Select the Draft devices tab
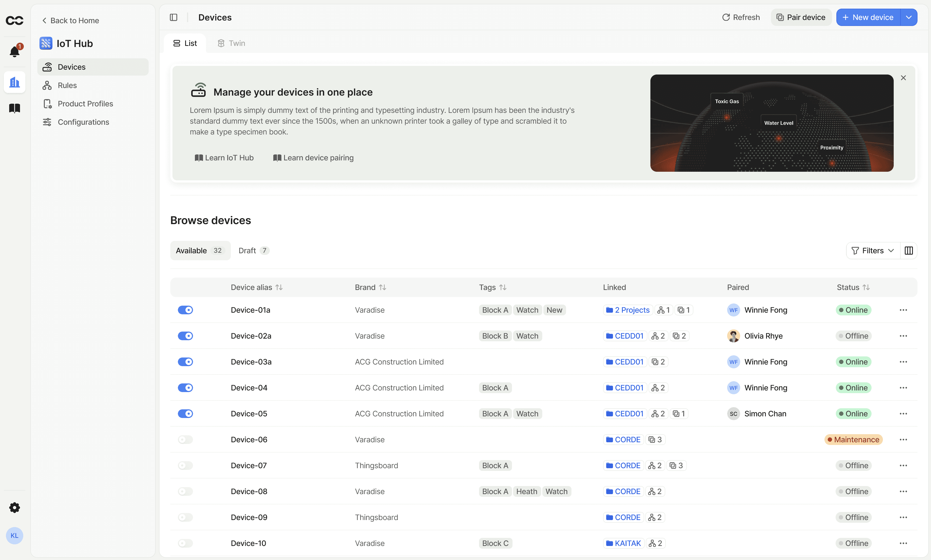The image size is (931, 560). tap(253, 251)
